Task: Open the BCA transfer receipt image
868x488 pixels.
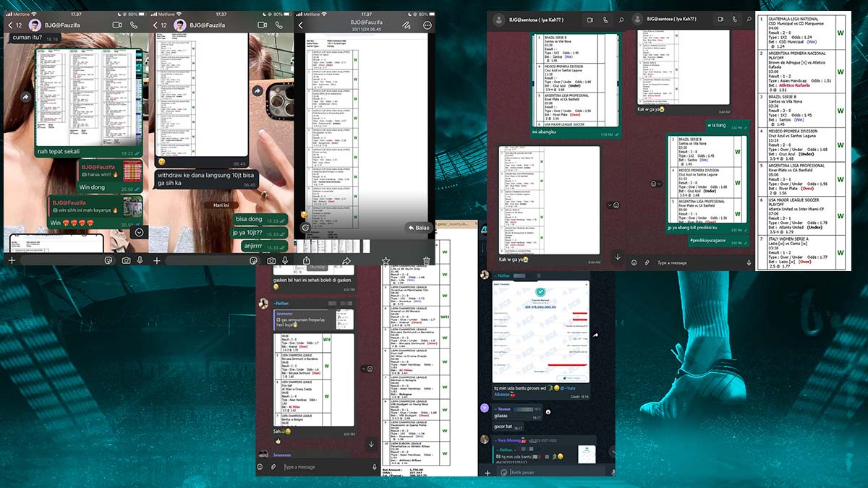Action: pos(540,330)
